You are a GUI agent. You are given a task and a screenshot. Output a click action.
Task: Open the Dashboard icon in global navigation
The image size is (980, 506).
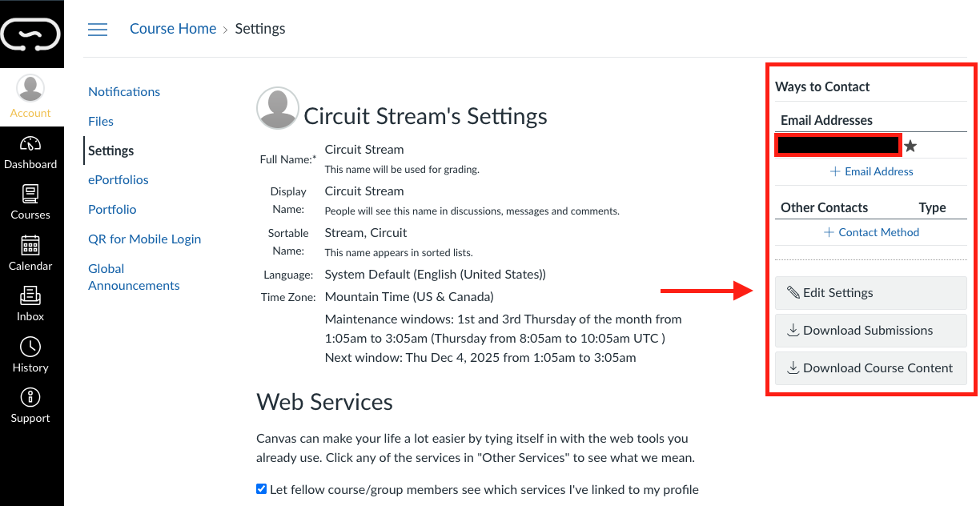click(30, 145)
